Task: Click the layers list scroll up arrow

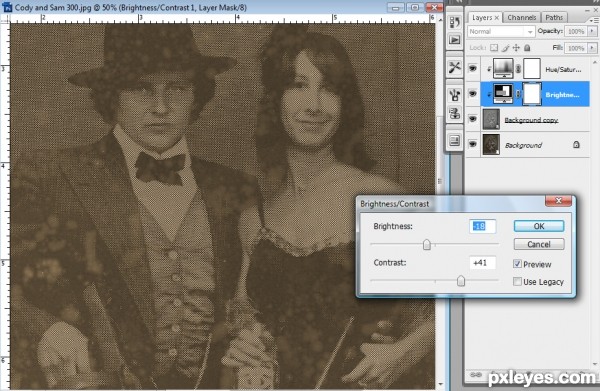Action: click(595, 61)
